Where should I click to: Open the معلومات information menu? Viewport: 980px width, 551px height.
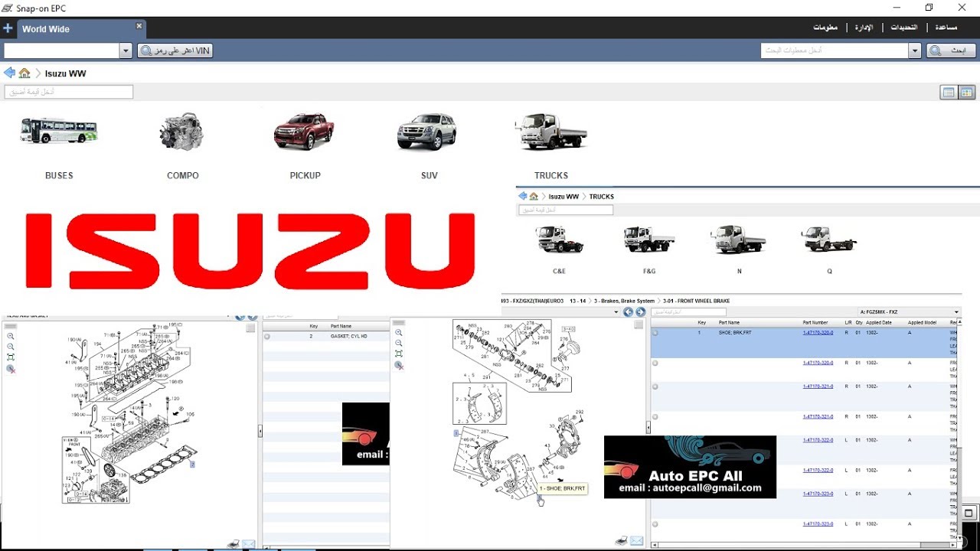point(825,28)
